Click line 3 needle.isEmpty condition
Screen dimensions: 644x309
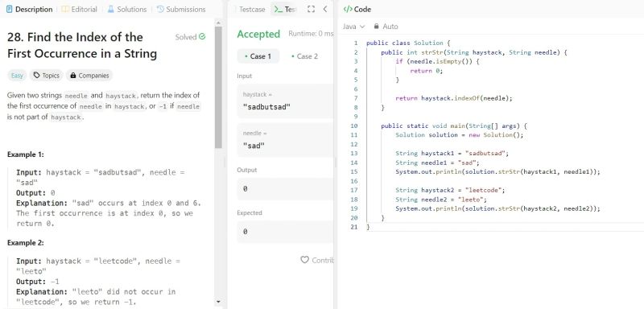click(437, 61)
